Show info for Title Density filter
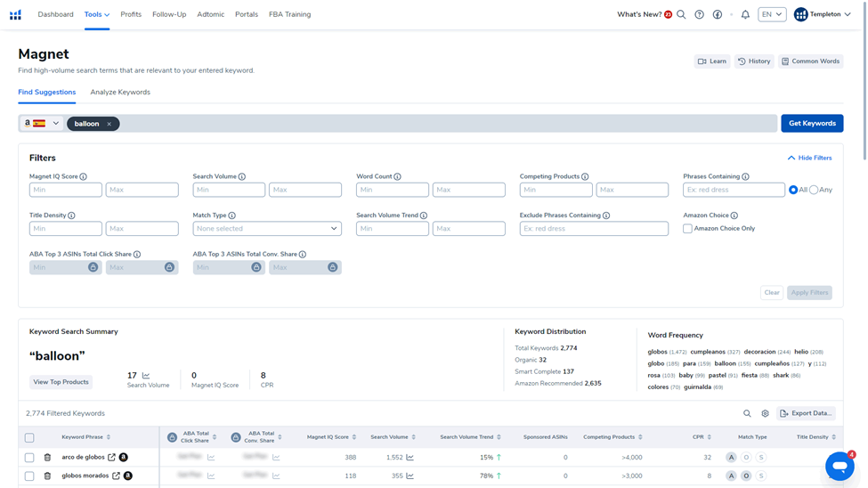The width and height of the screenshot is (868, 488). click(x=71, y=216)
